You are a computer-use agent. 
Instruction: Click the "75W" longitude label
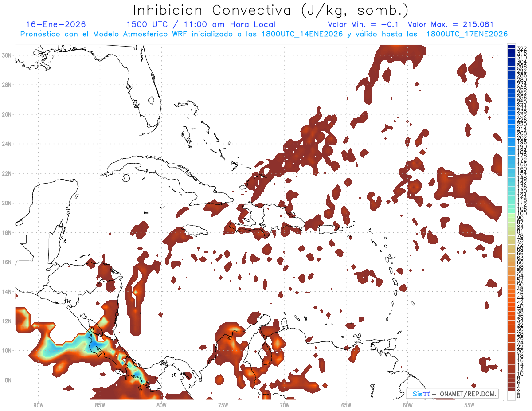223,405
